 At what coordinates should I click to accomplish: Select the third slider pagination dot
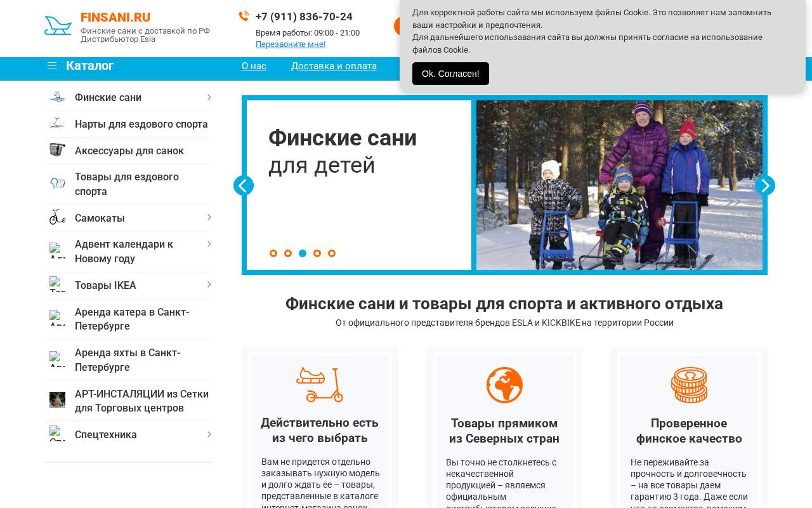303,253
